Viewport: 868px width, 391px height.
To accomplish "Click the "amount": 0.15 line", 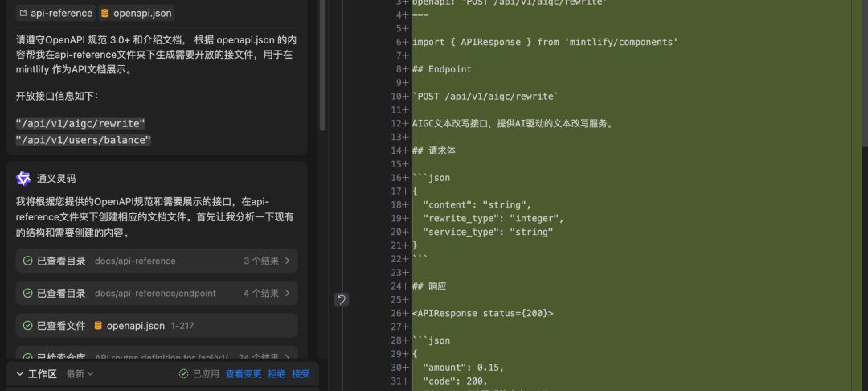I will (464, 368).
